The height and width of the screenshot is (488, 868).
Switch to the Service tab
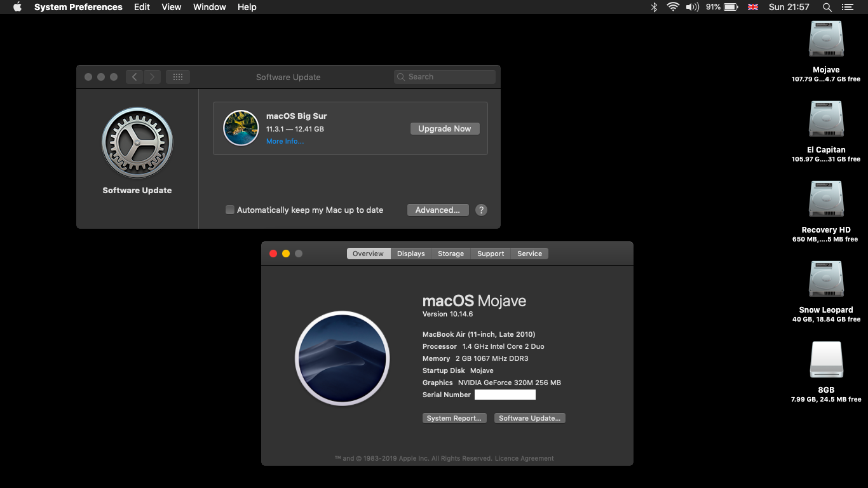[530, 254]
